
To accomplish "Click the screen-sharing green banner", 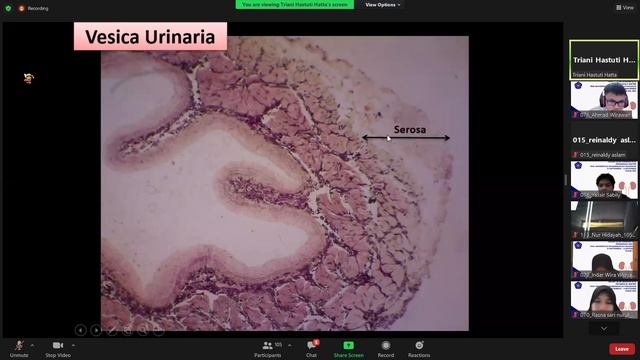I will pyautogui.click(x=295, y=4).
